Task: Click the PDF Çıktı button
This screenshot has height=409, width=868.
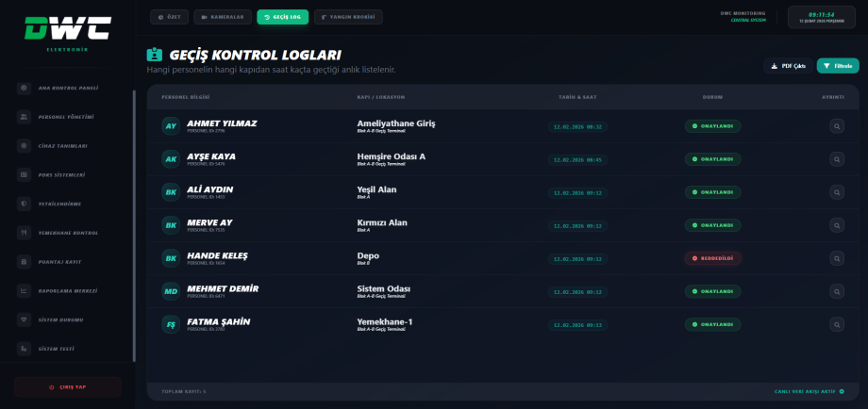Action: coord(788,66)
